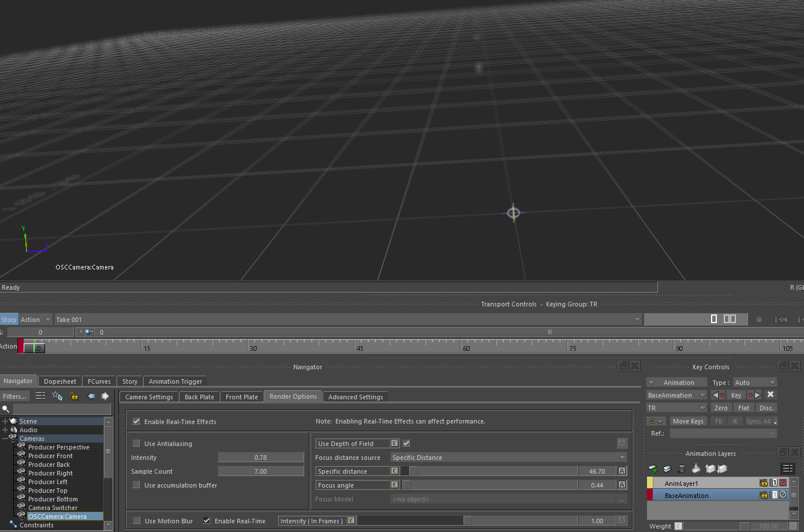The height and width of the screenshot is (532, 804).
Task: Toggle the Use Depth of Field checkbox
Action: coord(406,443)
